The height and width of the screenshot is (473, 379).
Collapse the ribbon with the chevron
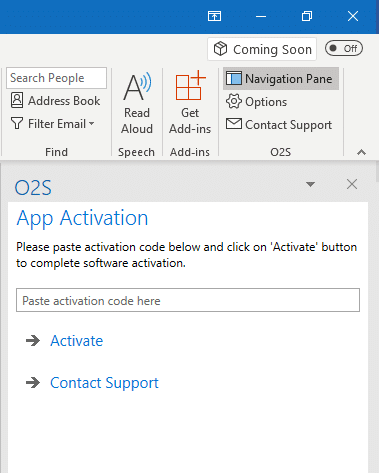(361, 152)
